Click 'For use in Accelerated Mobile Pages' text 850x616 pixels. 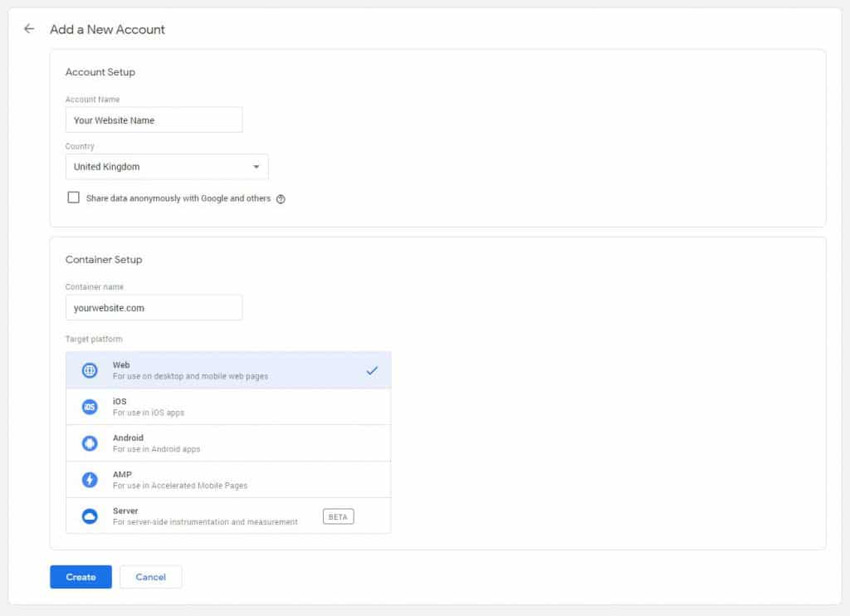tap(180, 486)
